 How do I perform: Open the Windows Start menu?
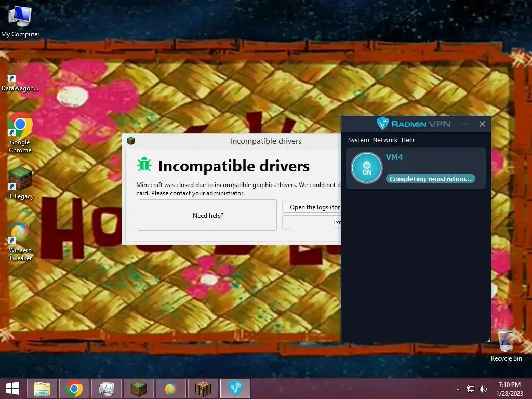tap(12, 389)
